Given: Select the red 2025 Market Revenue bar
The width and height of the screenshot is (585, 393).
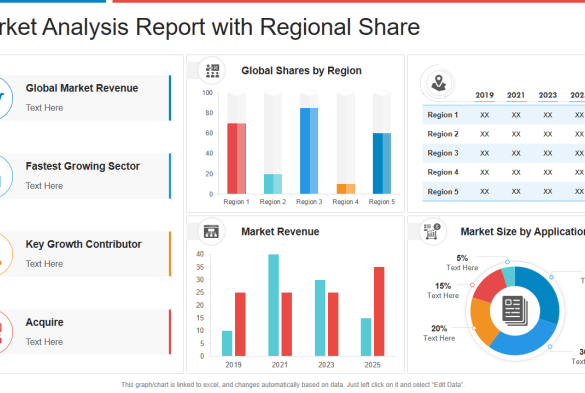Looking at the screenshot, I should coord(379,311).
